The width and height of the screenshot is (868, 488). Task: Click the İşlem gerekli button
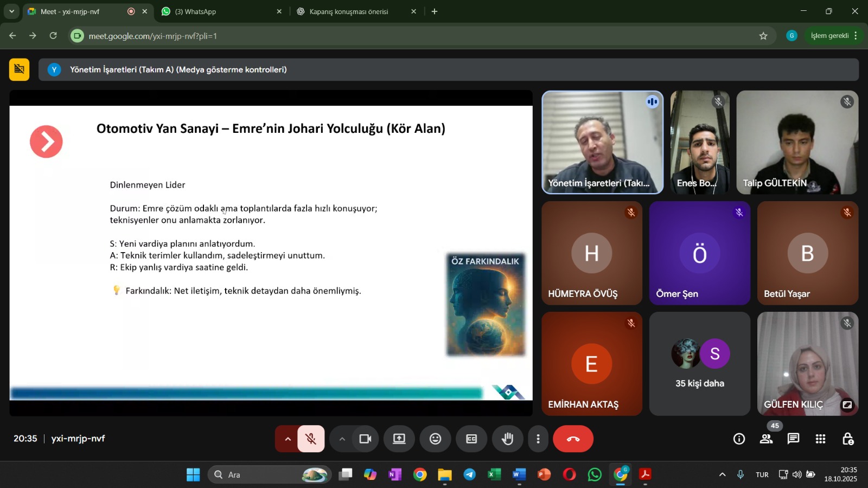click(x=829, y=36)
